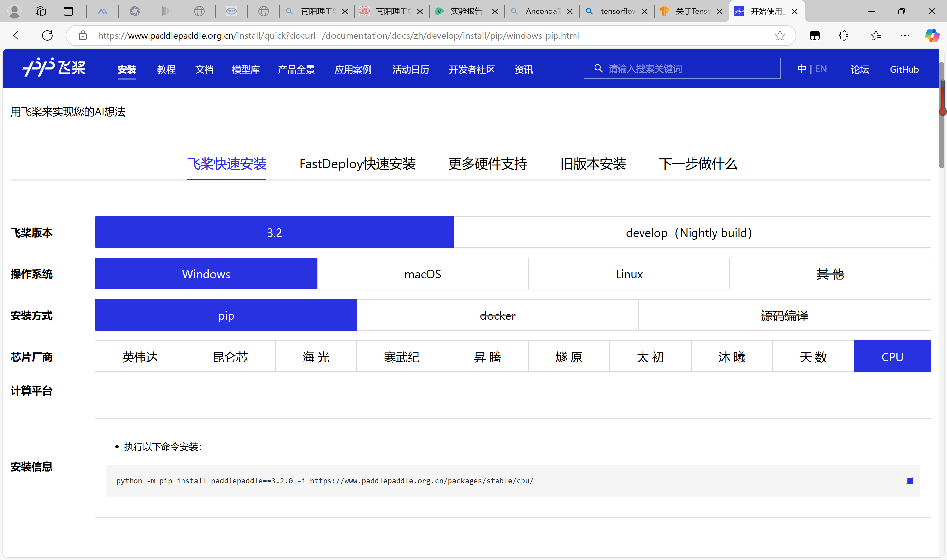This screenshot has height=560, width=947.
Task: Switch to the Anaconda search tab
Action: 541,11
